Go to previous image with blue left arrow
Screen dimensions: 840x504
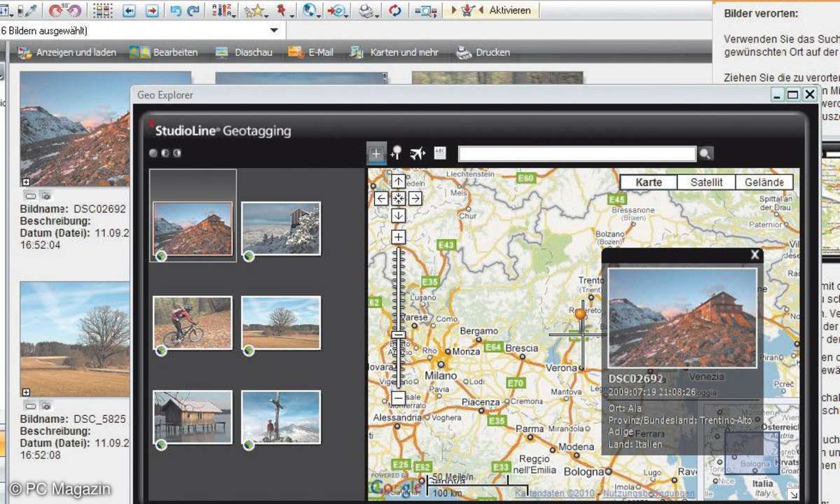(x=129, y=10)
